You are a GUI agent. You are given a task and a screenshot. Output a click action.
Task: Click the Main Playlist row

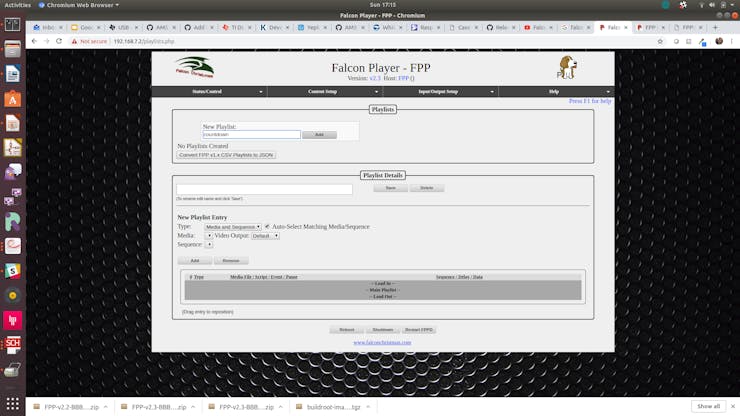coord(383,290)
